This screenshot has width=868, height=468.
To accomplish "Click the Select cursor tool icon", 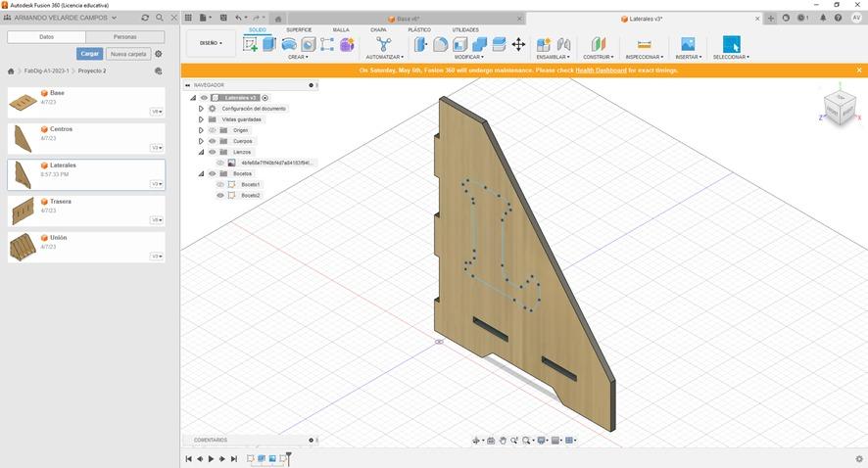I will pyautogui.click(x=731, y=44).
